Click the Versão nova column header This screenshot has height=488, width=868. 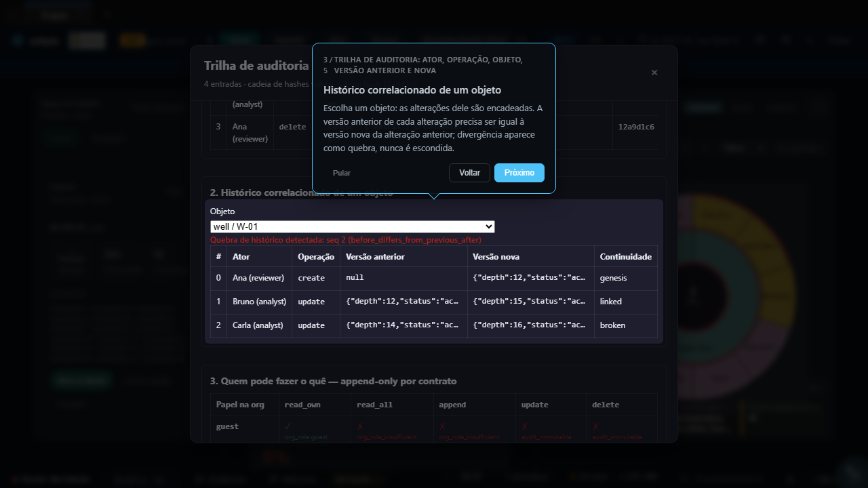click(x=531, y=257)
